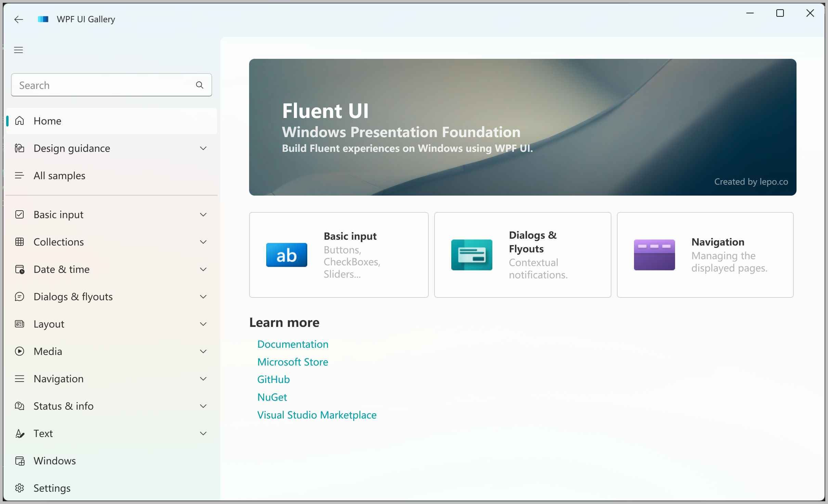Click the WPF UI Gallery app logo
Screen dimensions: 828x504
43,19
